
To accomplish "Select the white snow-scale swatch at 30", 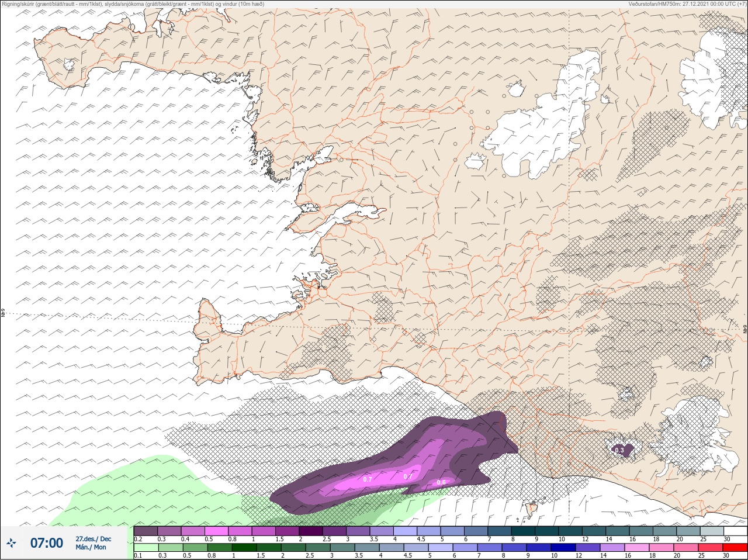I will (735, 531).
